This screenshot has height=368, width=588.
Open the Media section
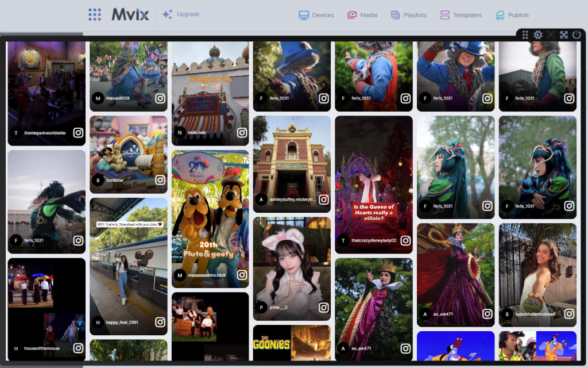[x=362, y=15]
